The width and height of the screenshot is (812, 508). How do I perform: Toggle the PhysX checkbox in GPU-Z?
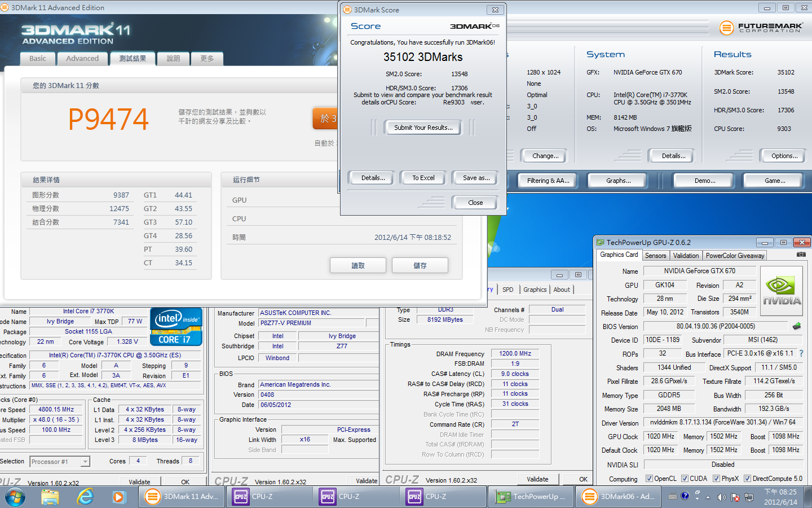pos(716,479)
